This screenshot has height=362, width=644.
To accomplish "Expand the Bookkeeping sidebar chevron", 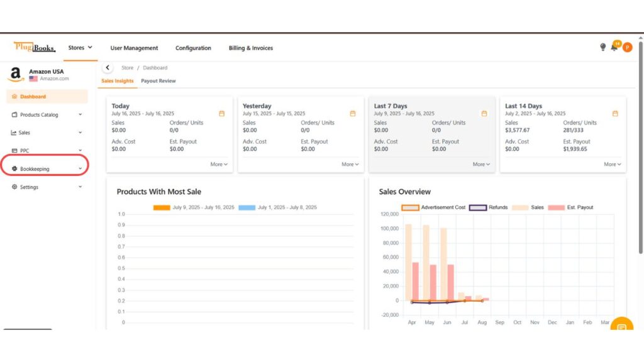I will pos(80,168).
